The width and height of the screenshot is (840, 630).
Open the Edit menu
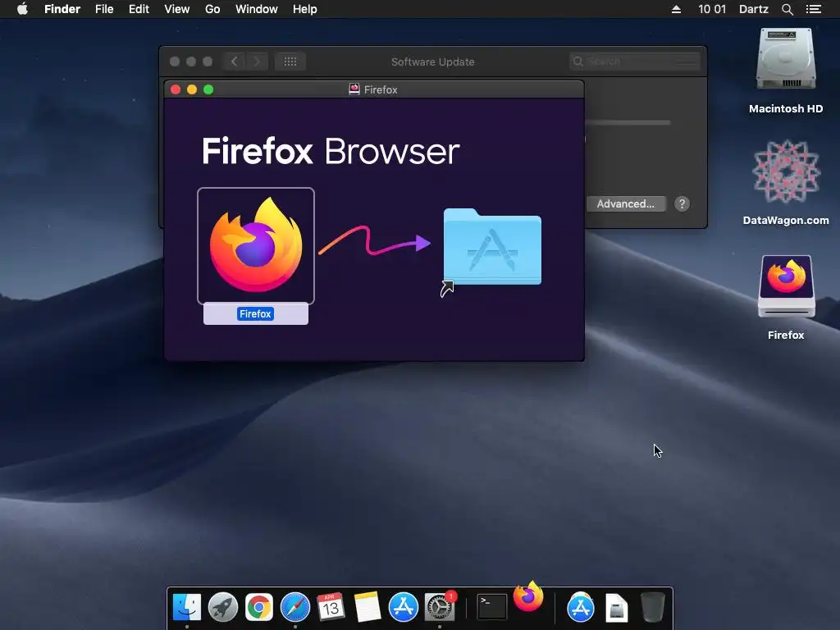pos(139,9)
